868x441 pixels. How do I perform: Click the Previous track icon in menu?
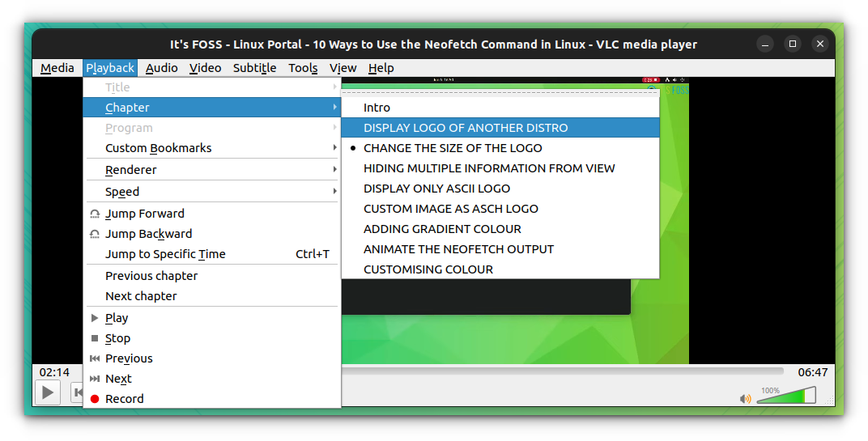tap(95, 358)
